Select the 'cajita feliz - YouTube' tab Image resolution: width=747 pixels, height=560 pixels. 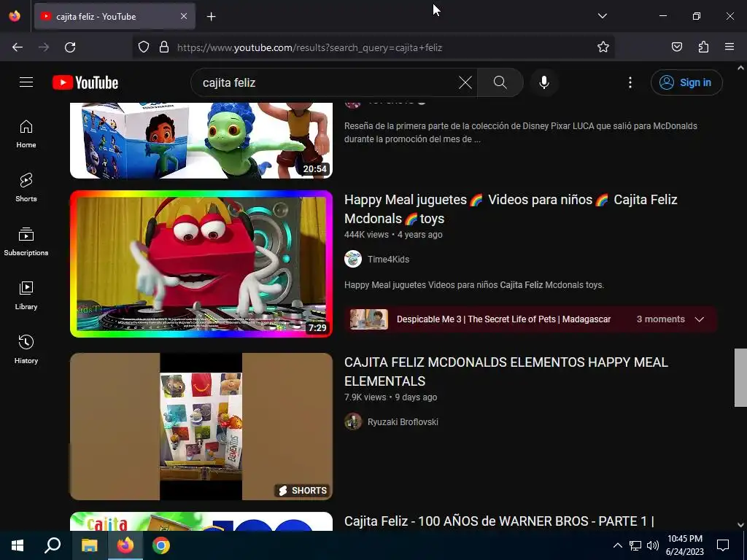(x=115, y=16)
